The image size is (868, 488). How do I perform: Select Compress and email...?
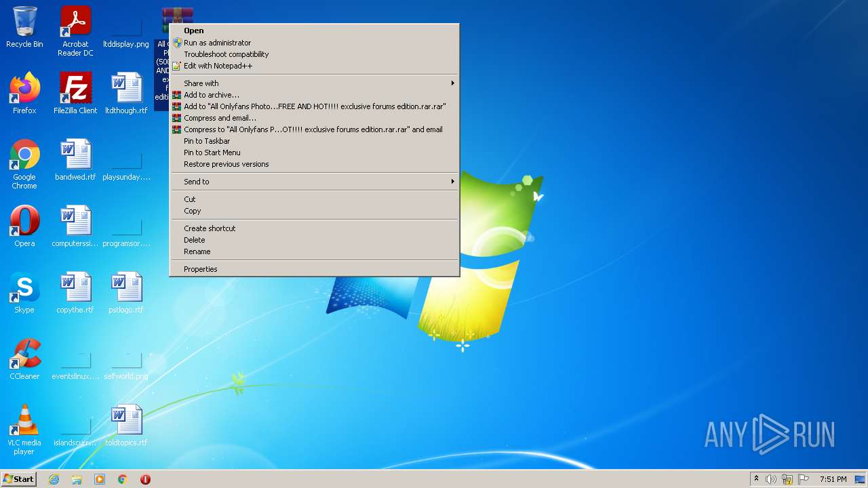point(314,118)
